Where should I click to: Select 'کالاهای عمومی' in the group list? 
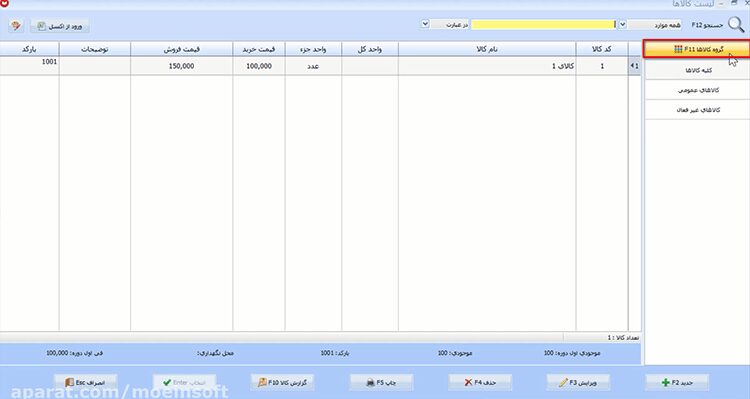click(x=697, y=90)
